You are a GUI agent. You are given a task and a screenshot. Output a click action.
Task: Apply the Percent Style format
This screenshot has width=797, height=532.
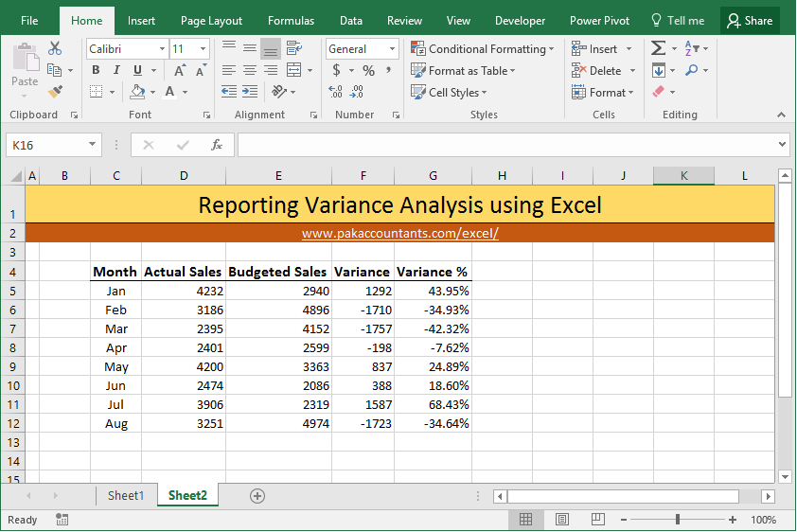[x=368, y=71]
